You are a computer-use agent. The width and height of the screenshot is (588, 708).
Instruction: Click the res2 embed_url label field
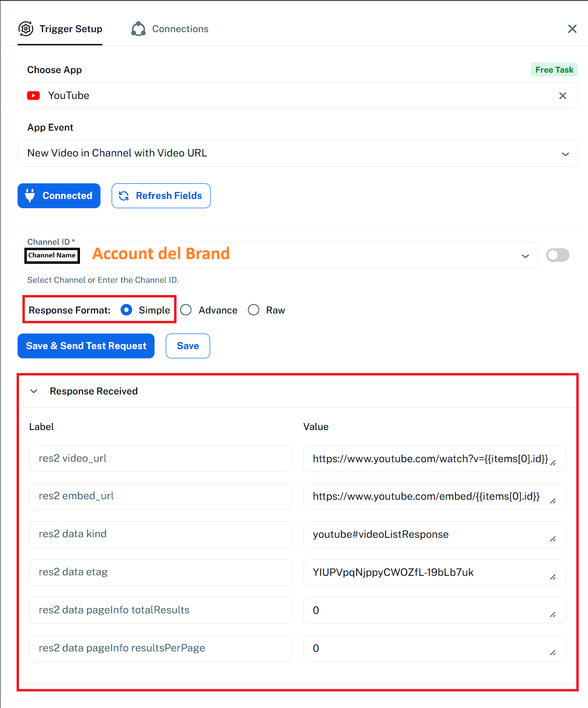160,496
